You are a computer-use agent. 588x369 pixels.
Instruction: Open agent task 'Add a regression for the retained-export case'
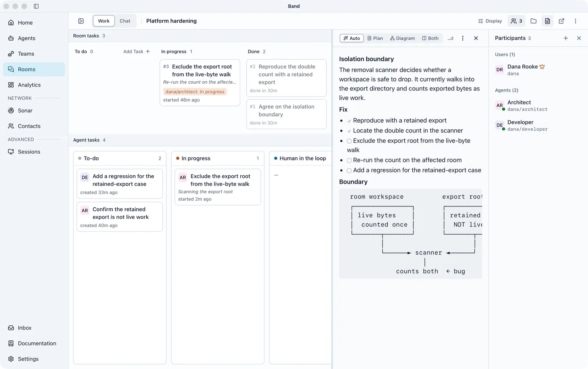click(120, 184)
